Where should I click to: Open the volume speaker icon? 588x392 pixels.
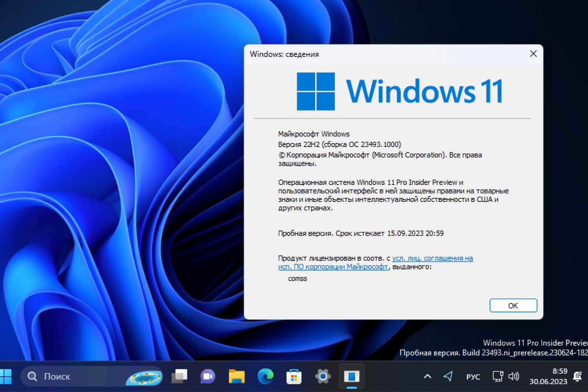[x=514, y=376]
